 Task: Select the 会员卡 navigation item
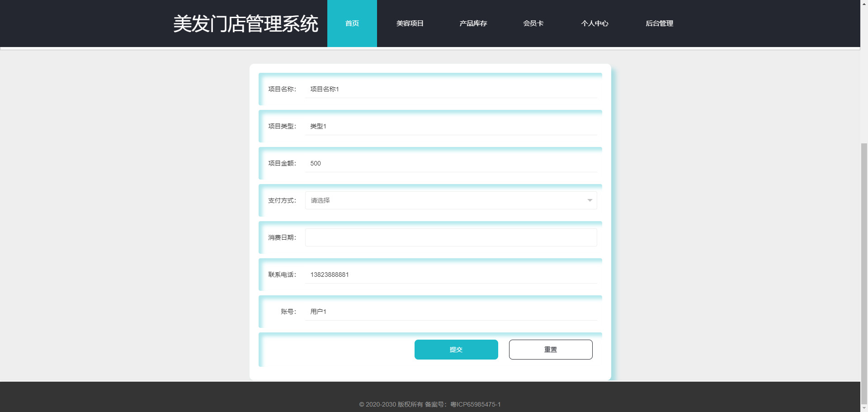pos(533,24)
